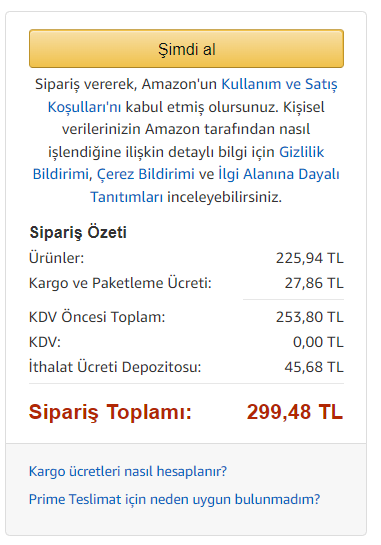
Task: Select the 45,68 TL import deposit amount
Action: coord(314,367)
